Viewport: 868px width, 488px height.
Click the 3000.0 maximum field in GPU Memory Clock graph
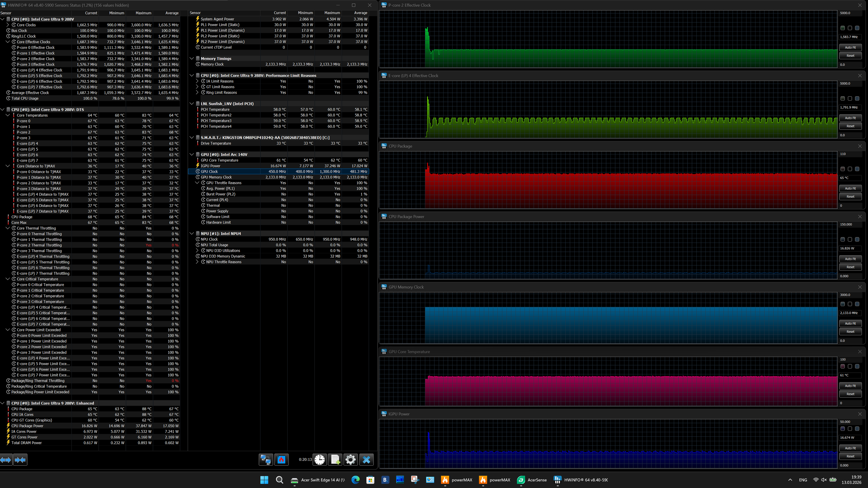850,295
